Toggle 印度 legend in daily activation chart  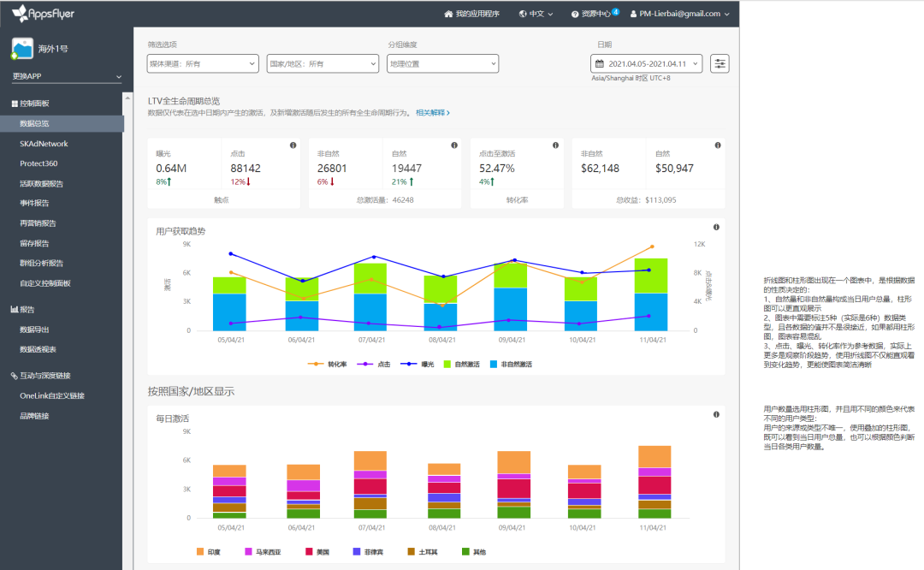(x=208, y=552)
